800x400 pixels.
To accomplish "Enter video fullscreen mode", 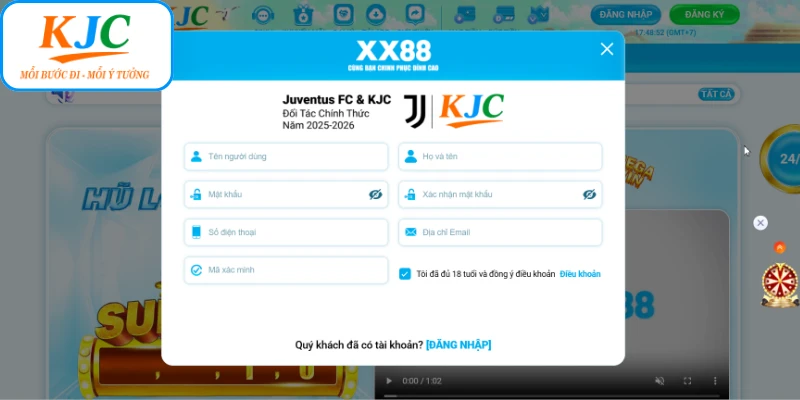I will [x=687, y=381].
